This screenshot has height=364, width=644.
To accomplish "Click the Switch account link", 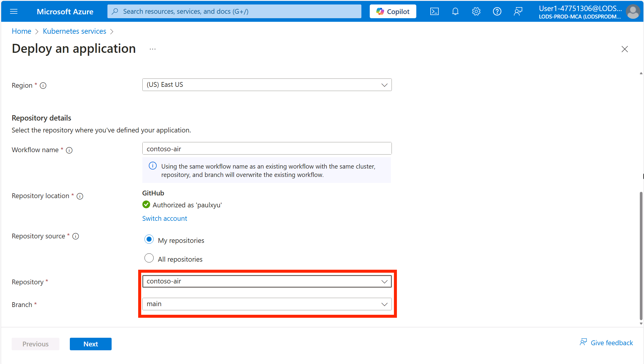I will [164, 218].
